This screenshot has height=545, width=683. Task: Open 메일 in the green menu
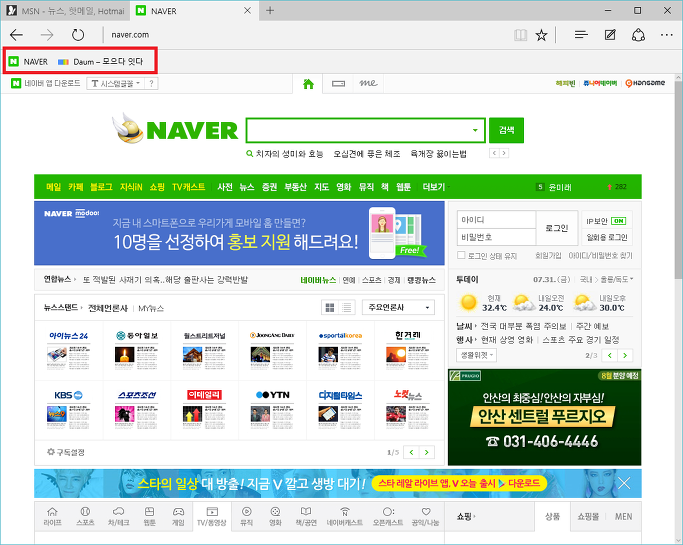(54, 187)
